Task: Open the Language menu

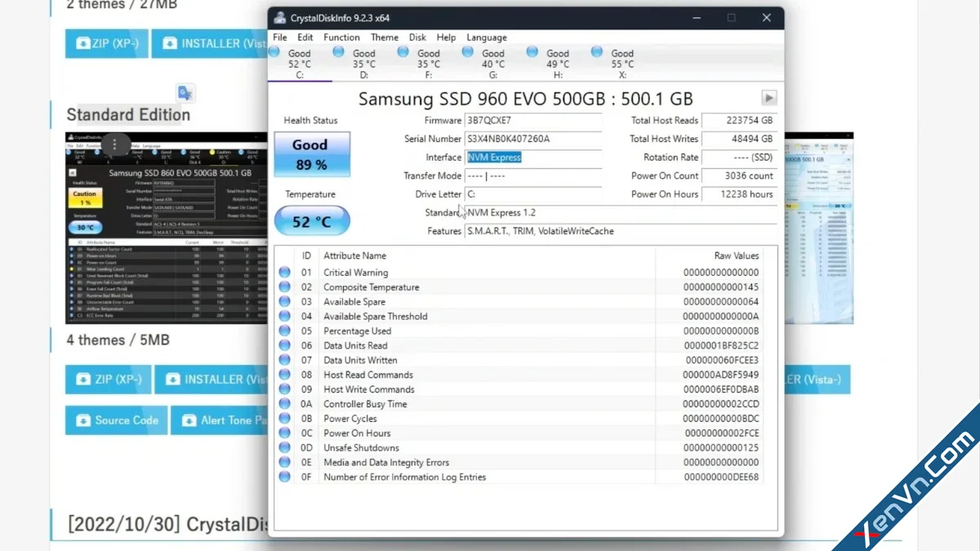Action: click(487, 38)
